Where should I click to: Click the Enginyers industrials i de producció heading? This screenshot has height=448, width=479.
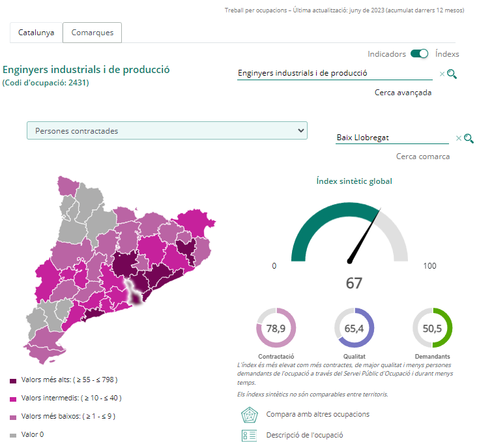click(86, 70)
